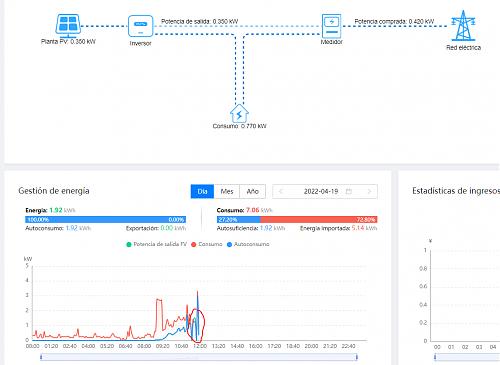
Task: Switch to the Día tab
Action: (x=202, y=191)
